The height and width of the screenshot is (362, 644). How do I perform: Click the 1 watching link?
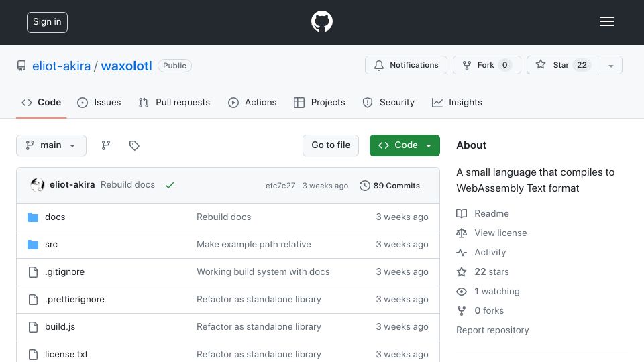coord(497,292)
